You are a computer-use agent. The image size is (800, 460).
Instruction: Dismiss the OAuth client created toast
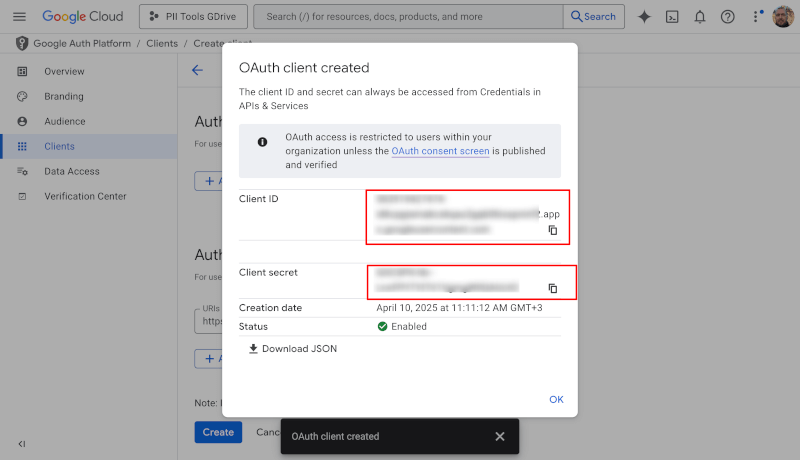(500, 437)
